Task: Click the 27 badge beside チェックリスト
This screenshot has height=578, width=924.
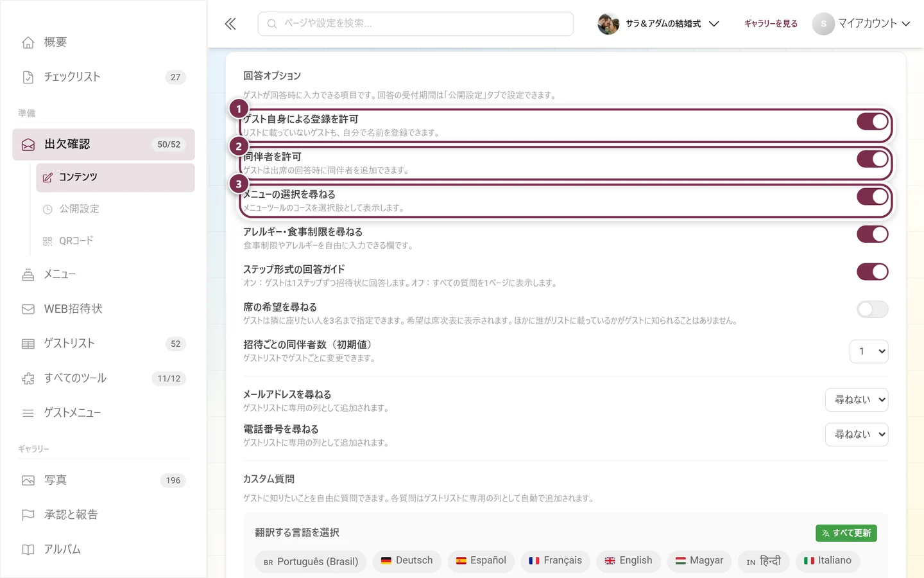Action: coord(176,77)
